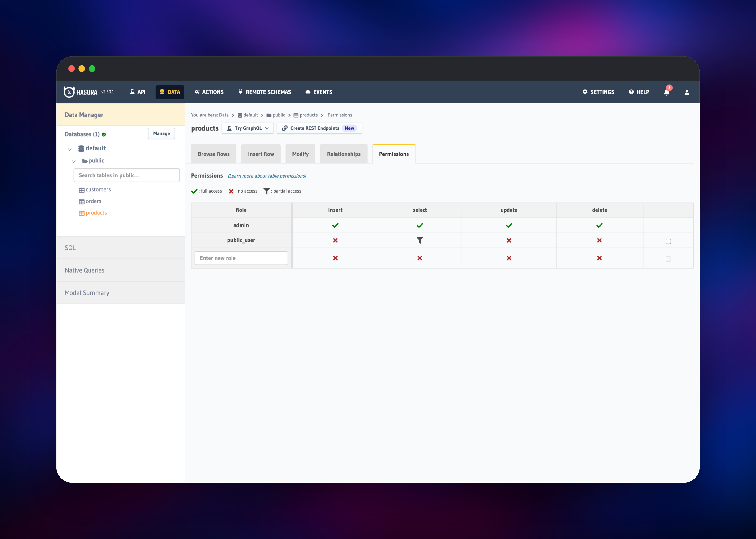Switch to the Relationships tab
The image size is (756, 539).
tap(344, 154)
